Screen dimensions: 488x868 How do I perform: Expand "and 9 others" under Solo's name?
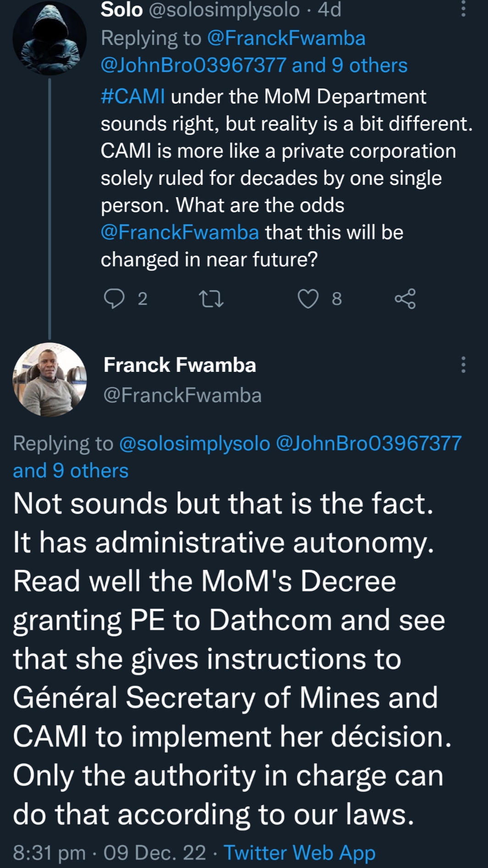click(349, 66)
